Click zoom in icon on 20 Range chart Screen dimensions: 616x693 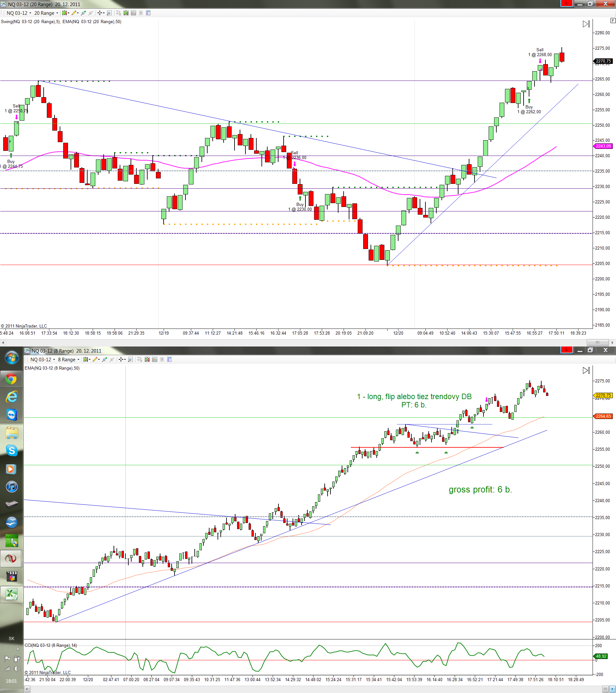click(x=83, y=13)
